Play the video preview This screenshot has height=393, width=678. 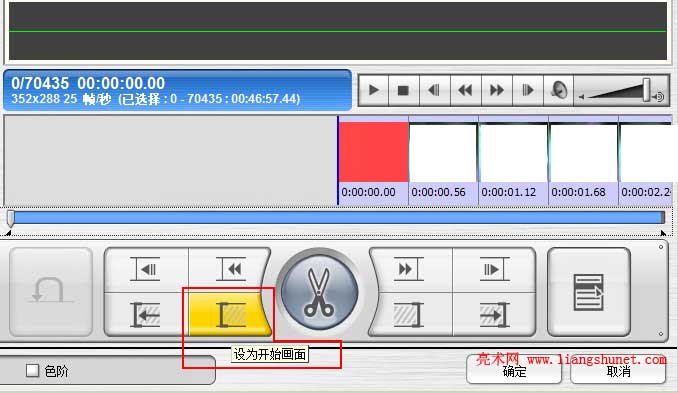374,90
